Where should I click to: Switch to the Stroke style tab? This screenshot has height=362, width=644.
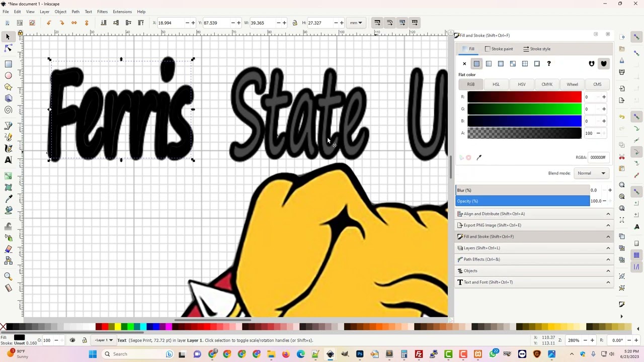pos(537,49)
